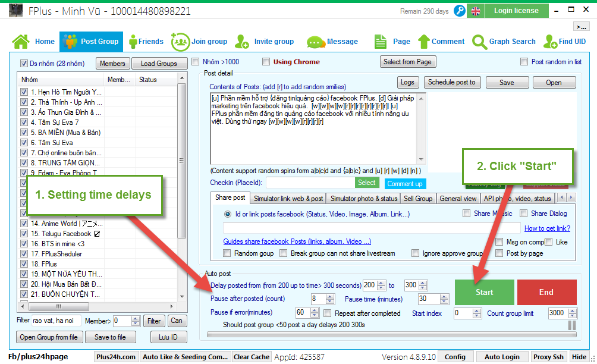Click the Proxy Ssh button
This screenshot has width=597, height=364.
[x=548, y=357]
